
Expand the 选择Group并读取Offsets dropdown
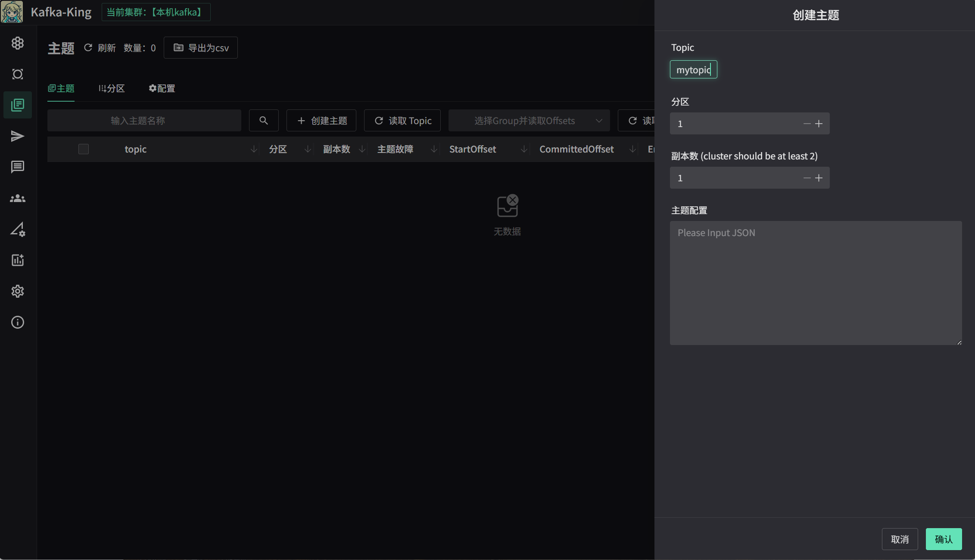point(529,121)
